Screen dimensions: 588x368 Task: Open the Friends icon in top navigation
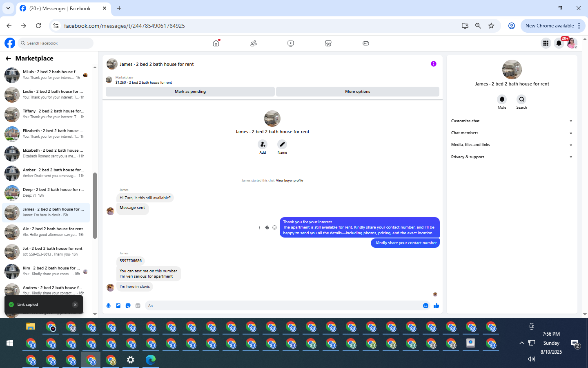pos(254,43)
